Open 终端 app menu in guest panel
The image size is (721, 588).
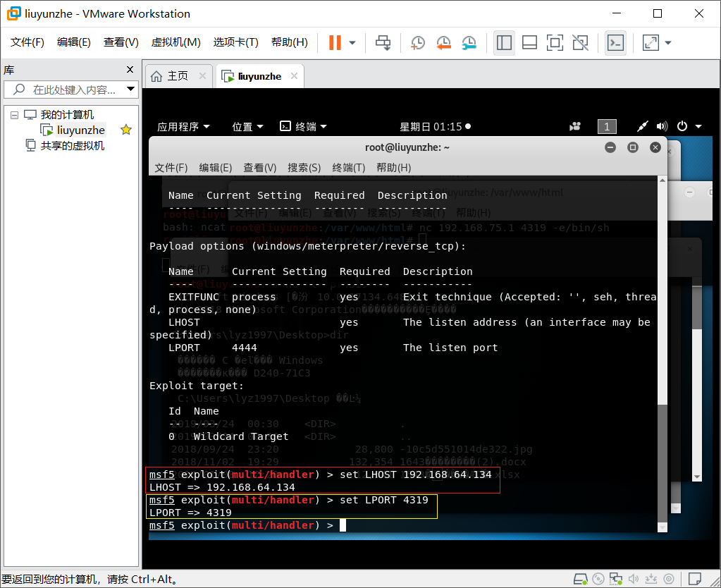(303, 126)
